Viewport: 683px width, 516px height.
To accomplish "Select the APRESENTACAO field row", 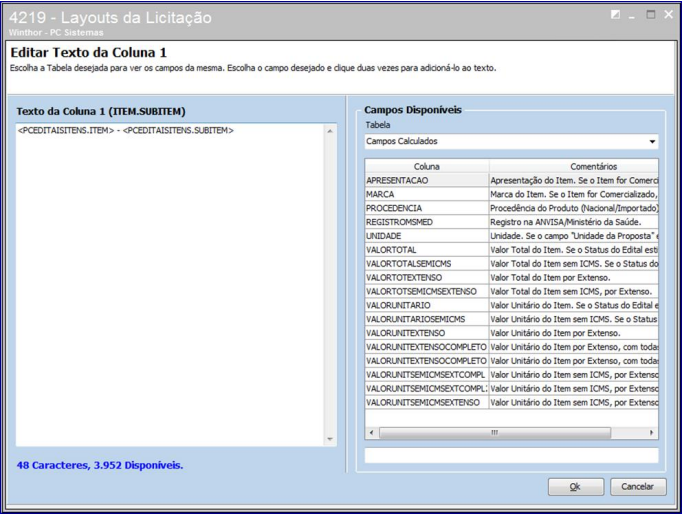I will point(511,180).
